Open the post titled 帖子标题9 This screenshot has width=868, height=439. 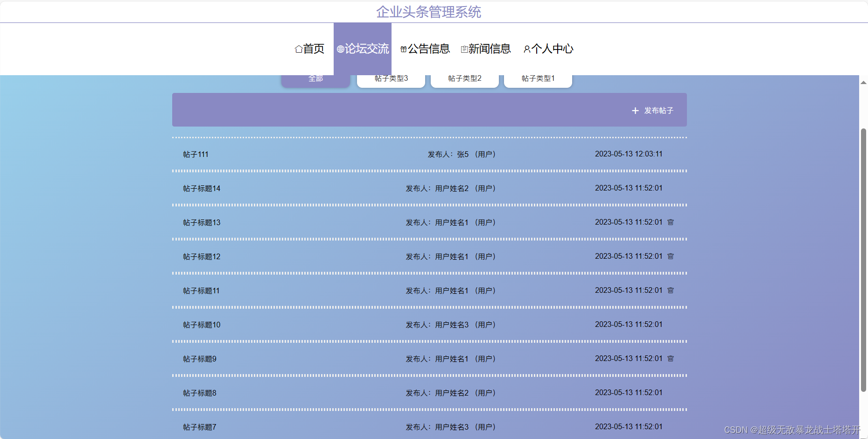coord(200,359)
